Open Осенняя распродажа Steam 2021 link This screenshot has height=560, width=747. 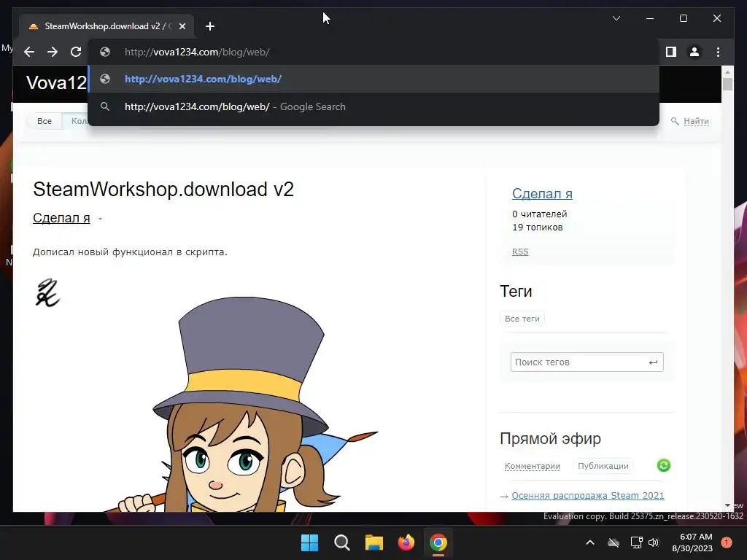point(587,496)
